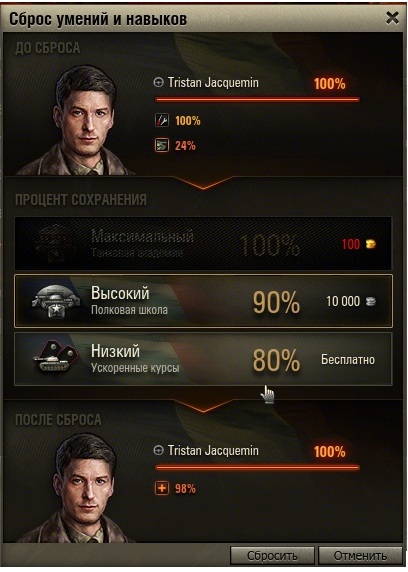Viewport: 408px width, 572px height.
Task: Select the Высокий 90% retention option
Action: point(203,301)
